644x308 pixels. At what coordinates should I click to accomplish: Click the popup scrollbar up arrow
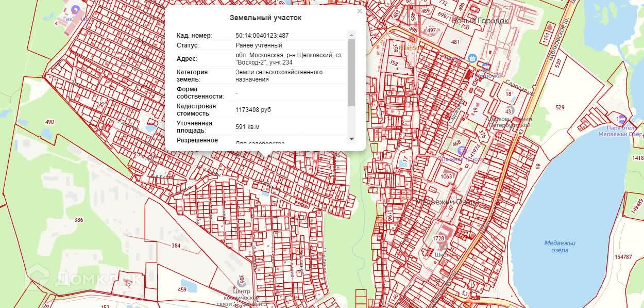352,35
